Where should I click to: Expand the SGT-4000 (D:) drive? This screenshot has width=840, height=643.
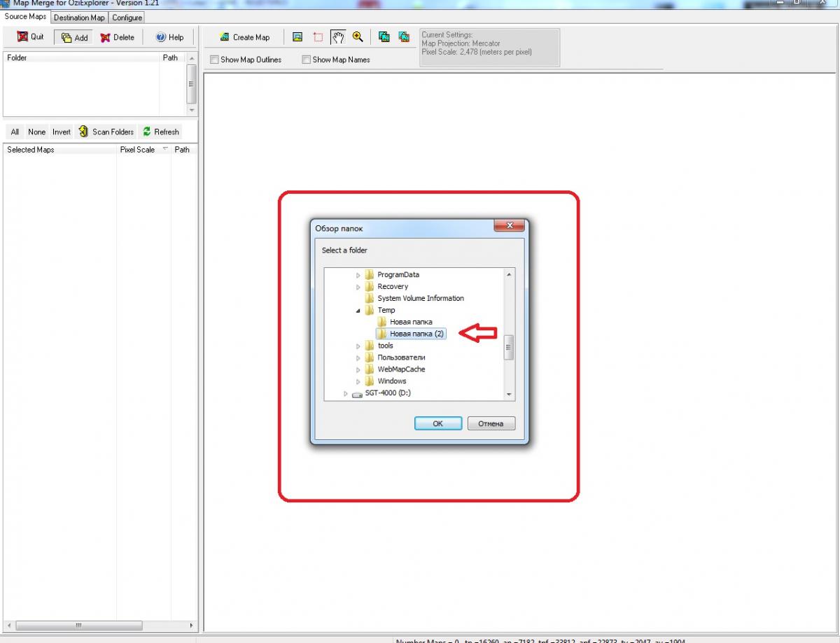tap(346, 393)
